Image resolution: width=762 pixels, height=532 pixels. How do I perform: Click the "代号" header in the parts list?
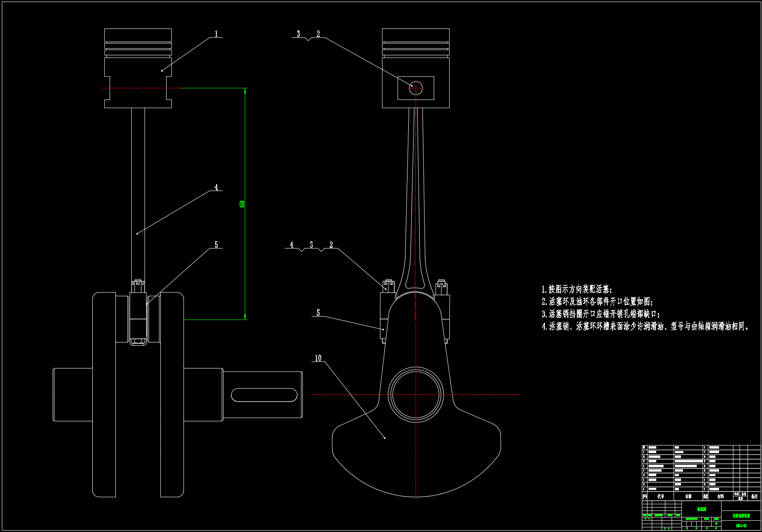(661, 496)
